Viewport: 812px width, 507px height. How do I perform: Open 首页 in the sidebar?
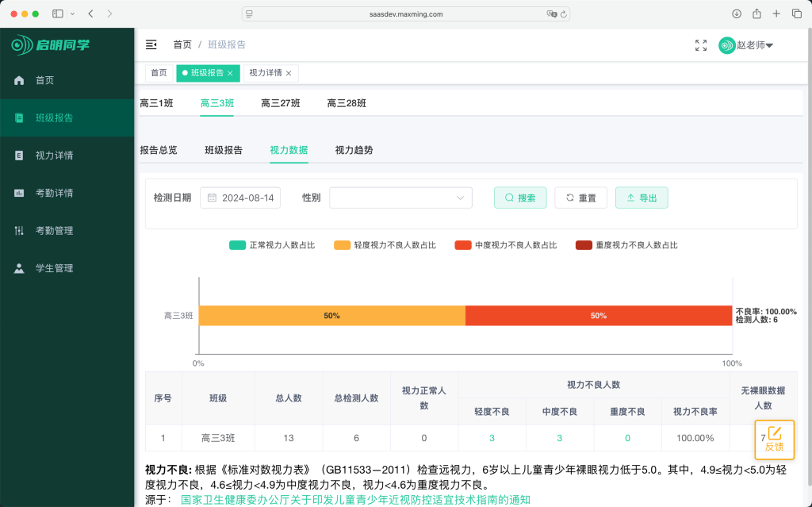coord(45,80)
